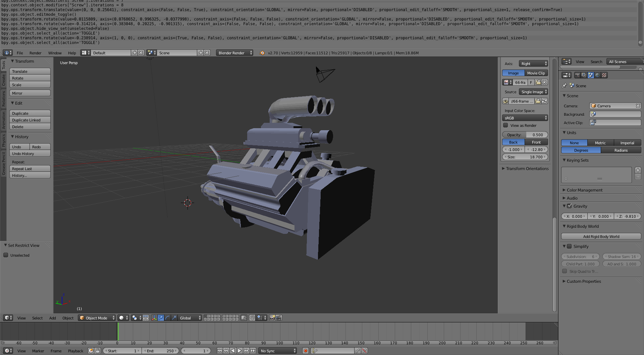Open the Global orientation dropdown
The width and height of the screenshot is (644, 355).
pyautogui.click(x=190, y=318)
